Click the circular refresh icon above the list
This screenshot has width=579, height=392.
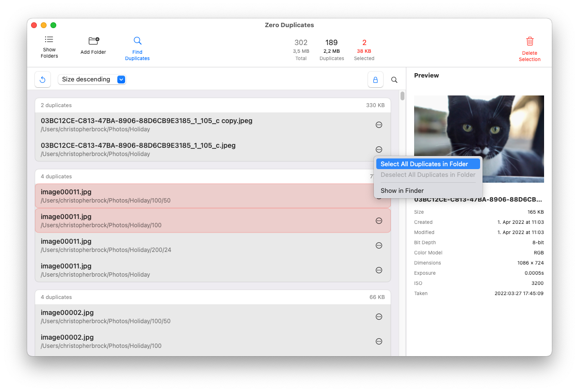click(x=42, y=79)
